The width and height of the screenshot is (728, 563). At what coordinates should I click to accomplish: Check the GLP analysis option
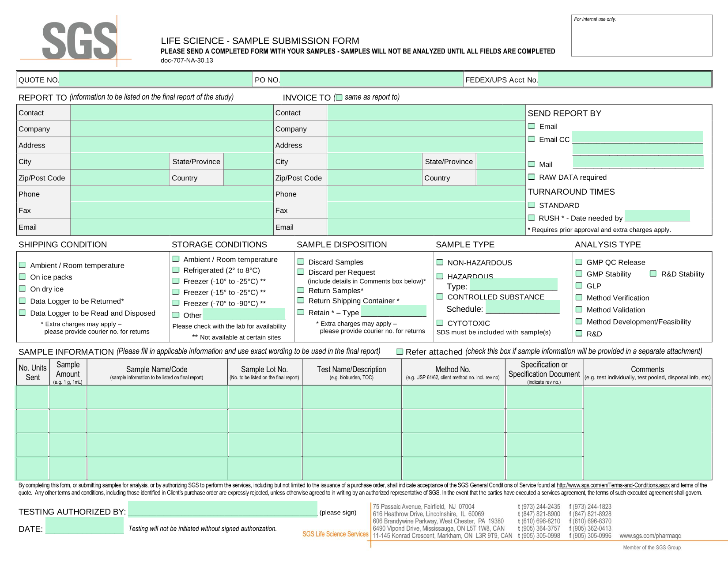point(579,286)
